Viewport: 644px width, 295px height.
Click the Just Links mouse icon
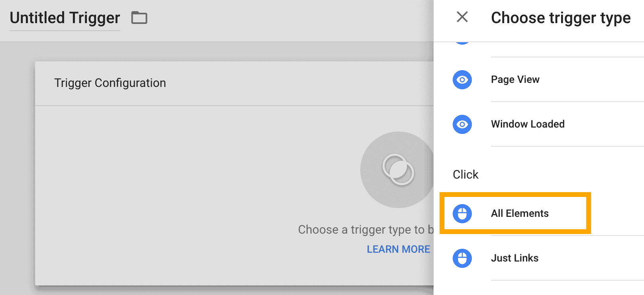(462, 258)
